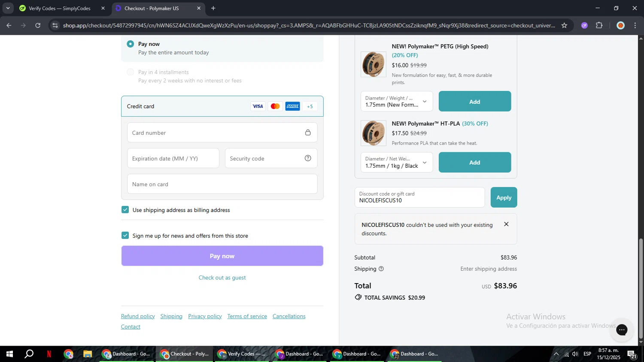Click the Mastercard logo
The width and height of the screenshot is (644, 362).
coord(275,106)
